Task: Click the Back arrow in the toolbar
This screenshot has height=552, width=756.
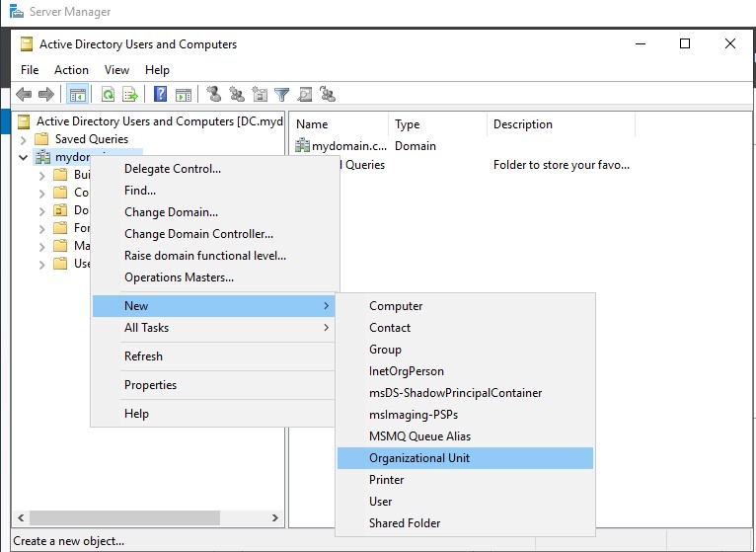Action: click(x=24, y=94)
